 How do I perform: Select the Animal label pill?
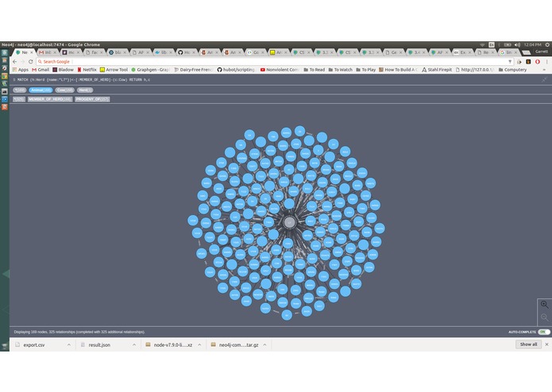click(41, 90)
